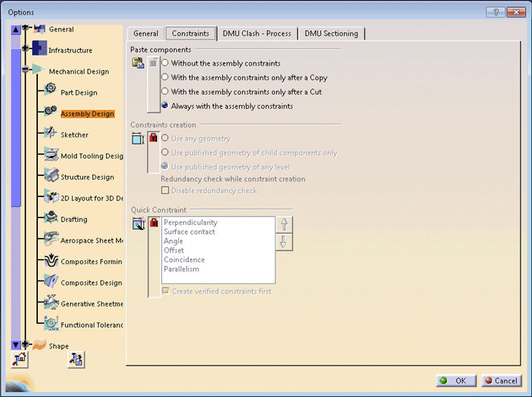Viewport: 532px width, 397px height.
Task: Open the General tab
Action: pos(146,34)
